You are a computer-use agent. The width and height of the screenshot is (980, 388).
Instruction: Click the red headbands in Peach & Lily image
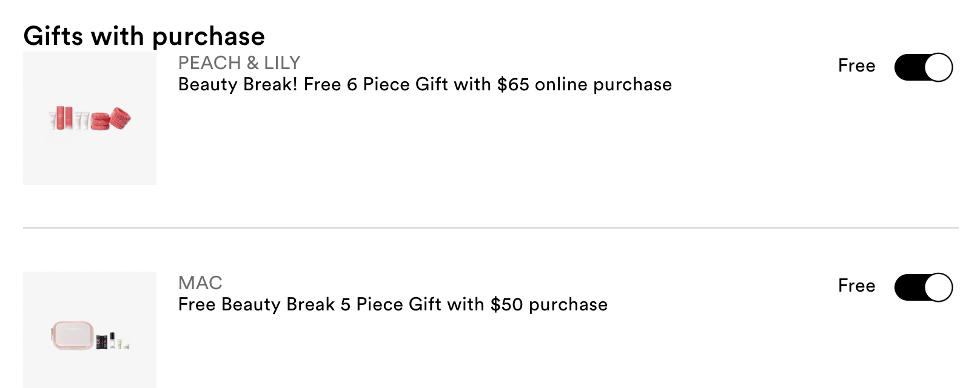point(110,119)
